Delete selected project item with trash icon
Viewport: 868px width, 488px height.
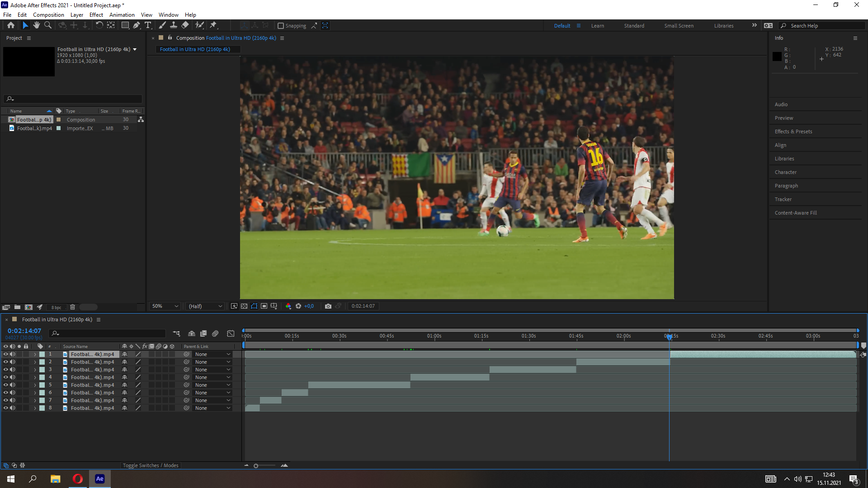[72, 307]
